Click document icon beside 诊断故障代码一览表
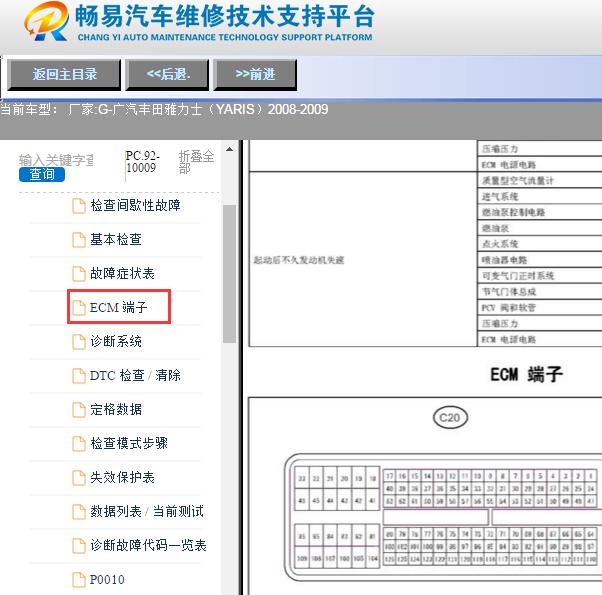The height and width of the screenshot is (595, 602). [79, 545]
